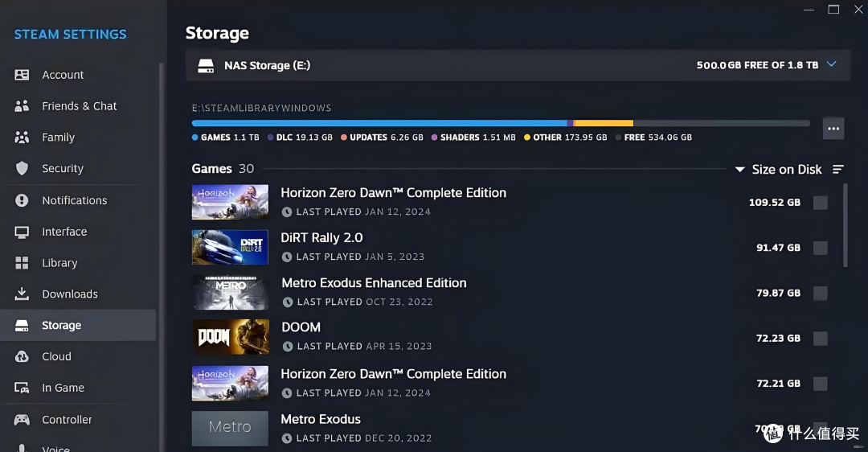This screenshot has width=868, height=452.
Task: Click the Downloads arrow icon
Action: [x=22, y=294]
